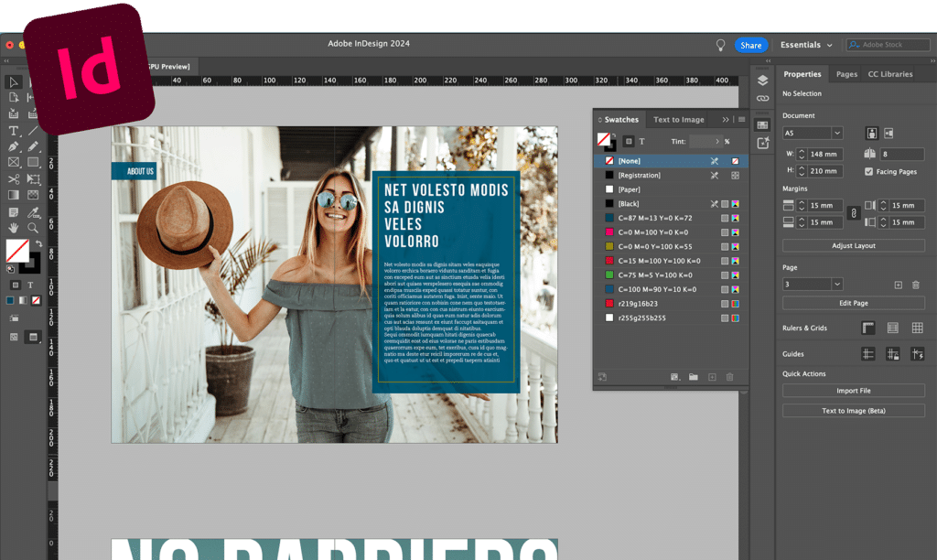
Task: Click the Adobe Stock search field
Action: click(x=888, y=45)
